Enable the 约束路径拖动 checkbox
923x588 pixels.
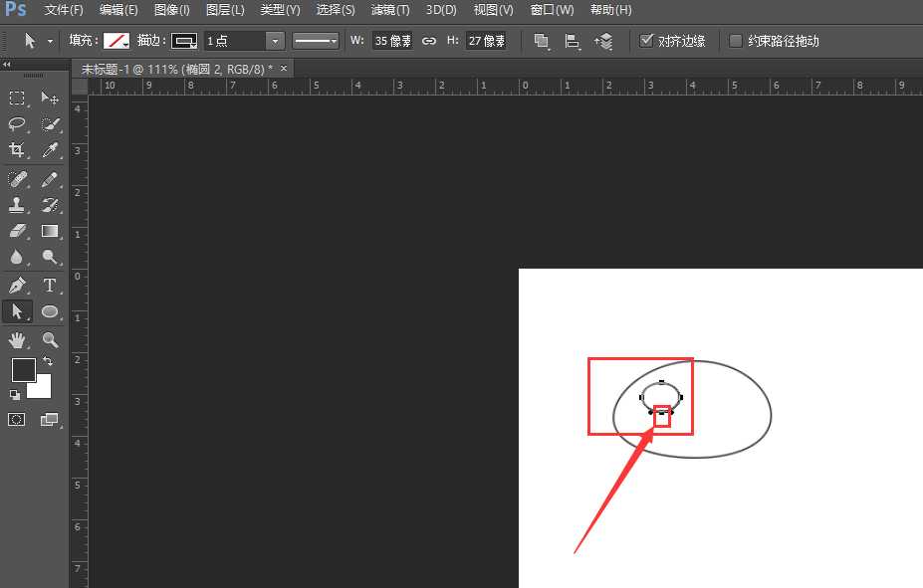point(735,41)
